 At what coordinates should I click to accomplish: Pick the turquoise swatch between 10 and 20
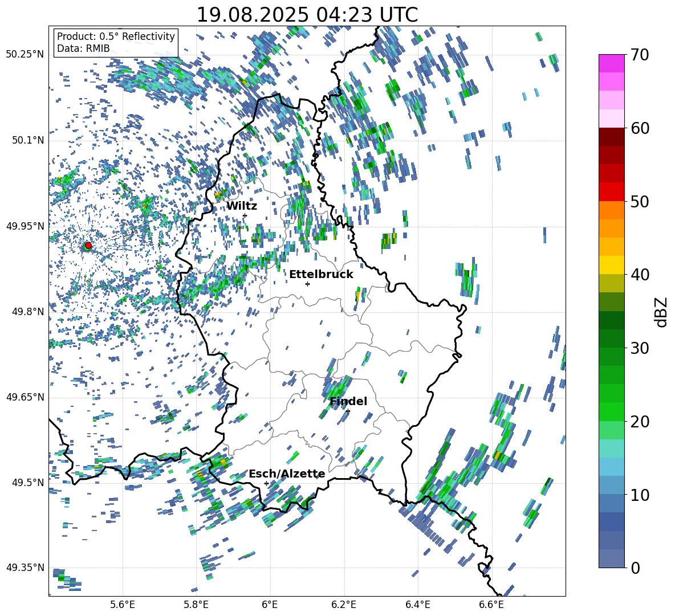tap(611, 448)
